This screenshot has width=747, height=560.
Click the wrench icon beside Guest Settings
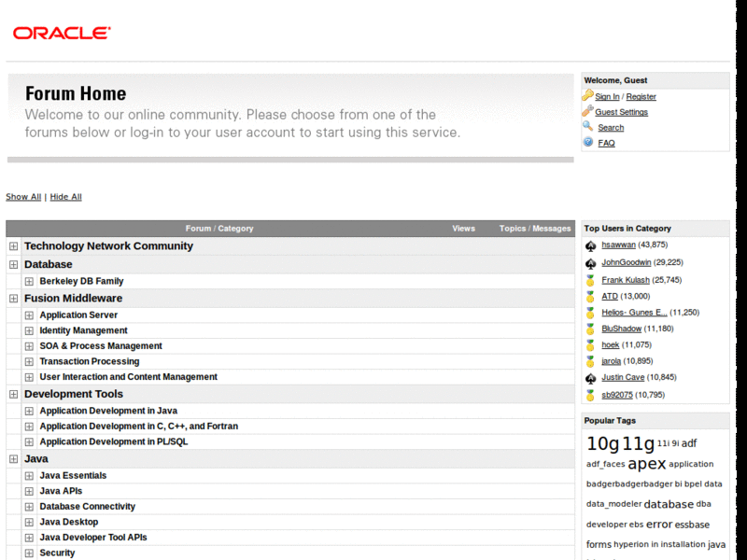tap(588, 111)
